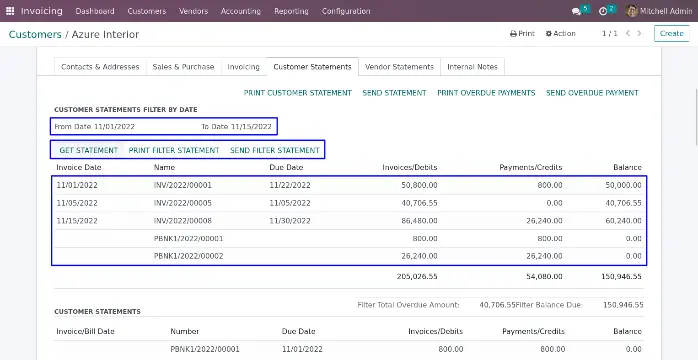Click Get Statement button

[x=89, y=150]
